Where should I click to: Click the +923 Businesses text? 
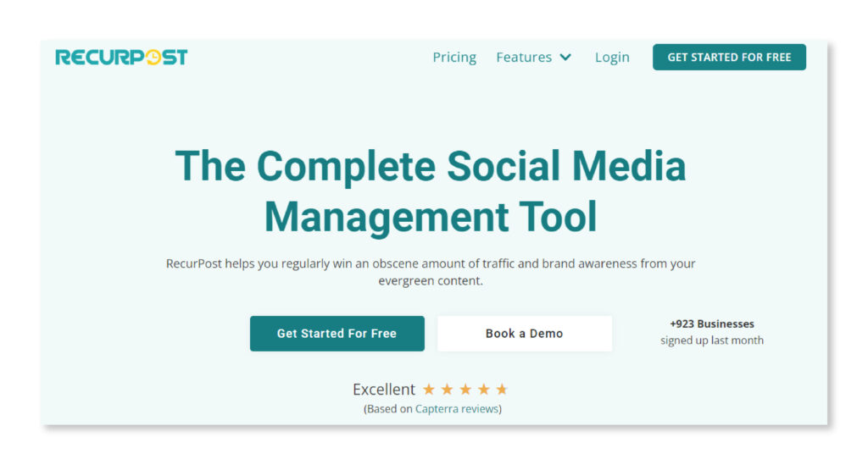[x=712, y=324]
